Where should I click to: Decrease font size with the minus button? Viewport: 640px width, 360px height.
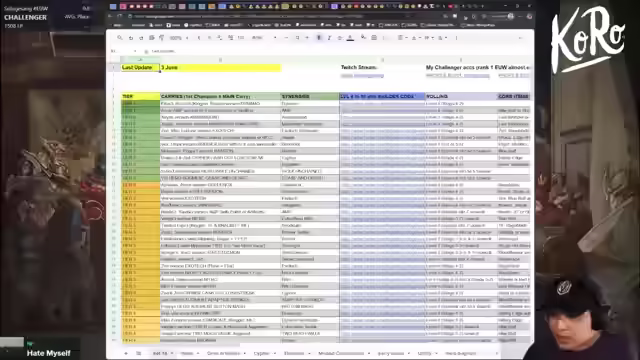286,38
